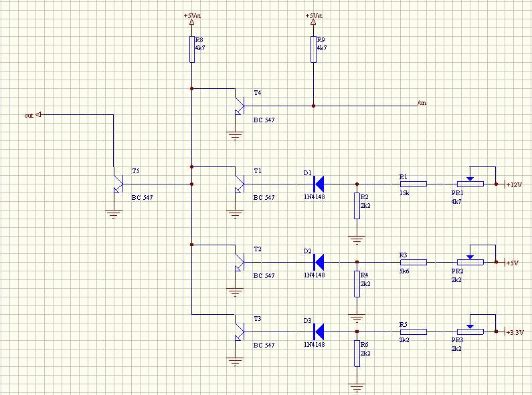Click the 15k value of R1
This screenshot has height=395, width=532.
coord(404,193)
